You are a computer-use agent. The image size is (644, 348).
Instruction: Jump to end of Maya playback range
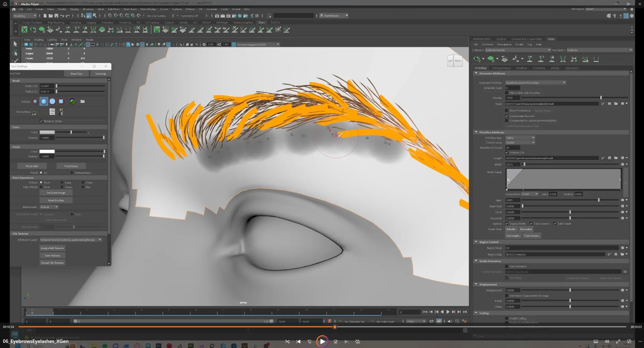pos(465,312)
